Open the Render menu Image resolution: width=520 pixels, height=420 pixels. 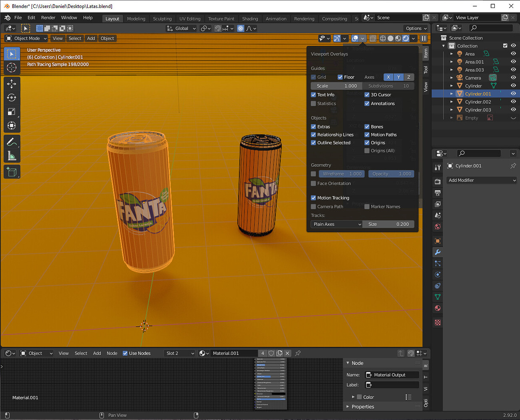pyautogui.click(x=48, y=18)
